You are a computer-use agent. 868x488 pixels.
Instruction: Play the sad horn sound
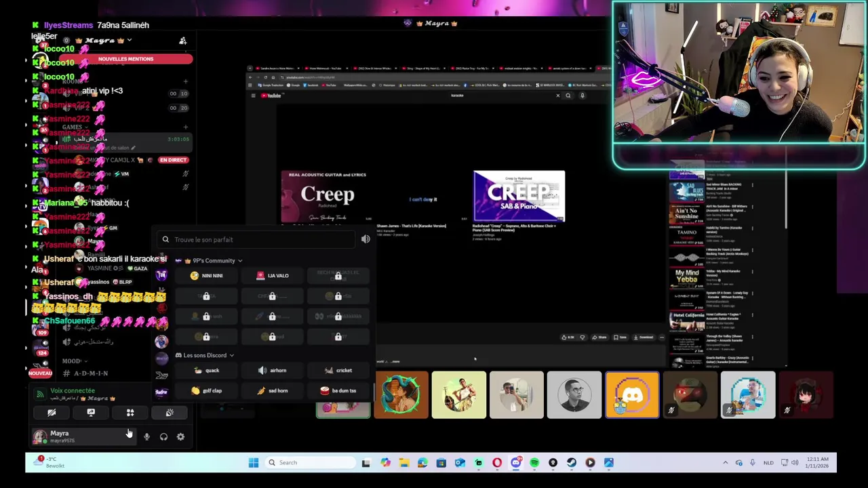272,391
